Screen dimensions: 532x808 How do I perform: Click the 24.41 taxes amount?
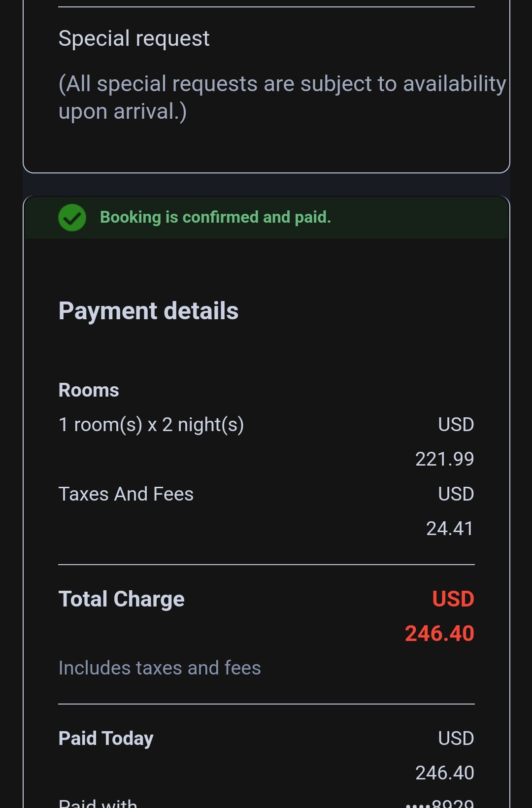449,529
